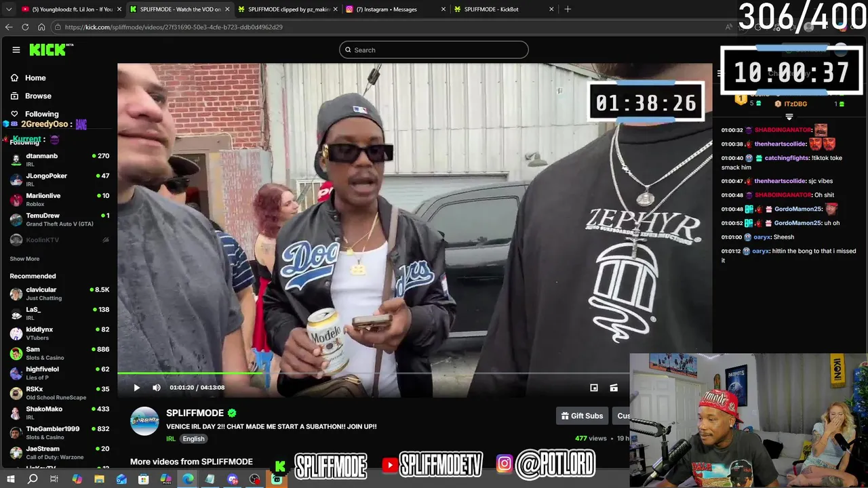Screen dimensions: 868x488
Task: Open TemuDrew channel
Action: [x=60, y=220]
